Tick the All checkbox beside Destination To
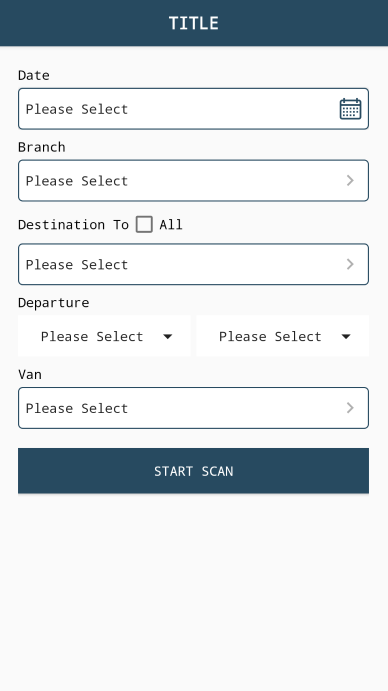This screenshot has width=388, height=691. click(144, 224)
